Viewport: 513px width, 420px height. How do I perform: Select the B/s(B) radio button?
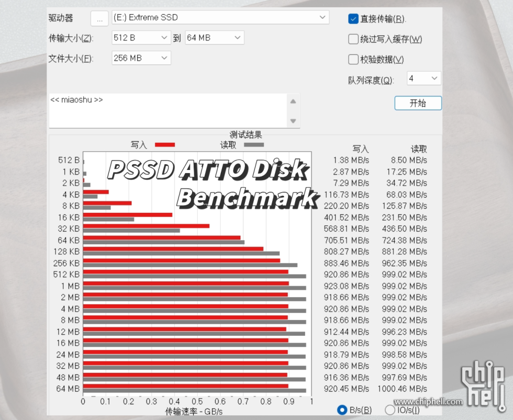coord(342,410)
